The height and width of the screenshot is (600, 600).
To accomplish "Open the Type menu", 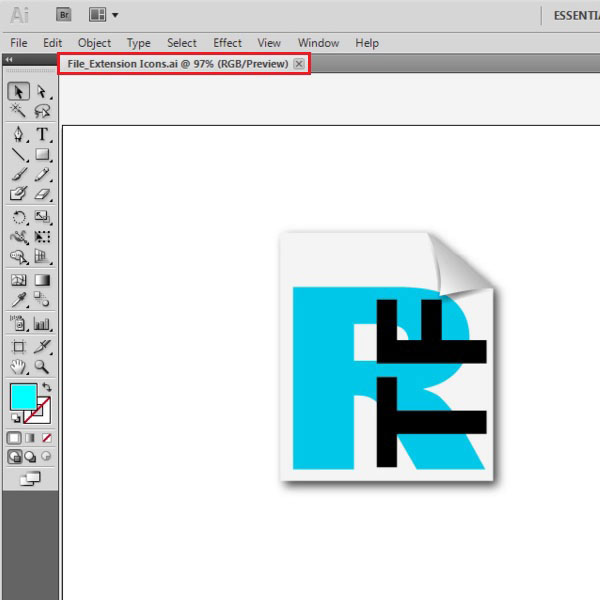I will click(x=139, y=43).
